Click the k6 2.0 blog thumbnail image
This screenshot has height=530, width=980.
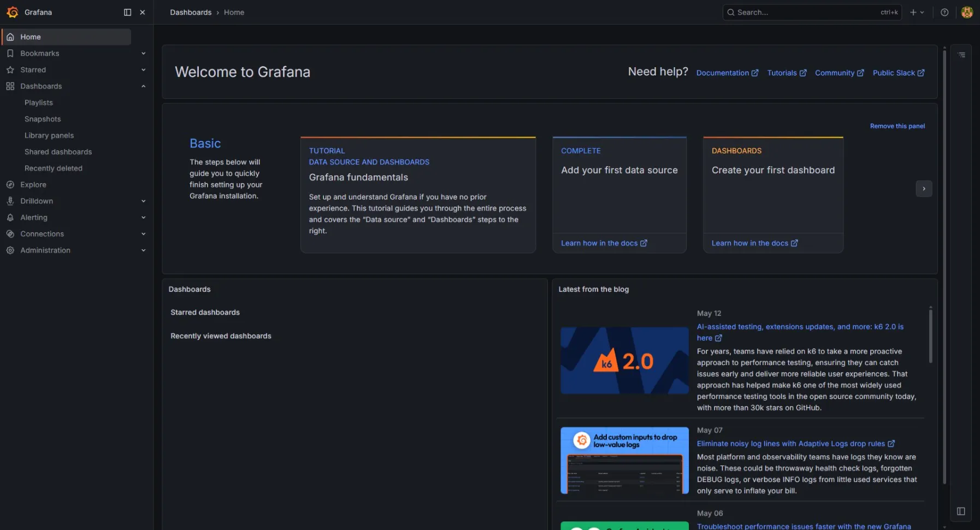pos(624,361)
